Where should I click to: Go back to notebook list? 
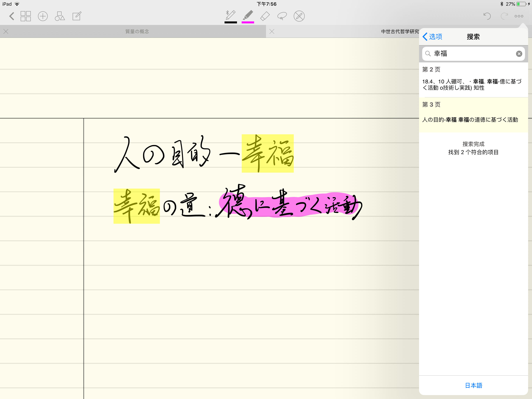[11, 16]
